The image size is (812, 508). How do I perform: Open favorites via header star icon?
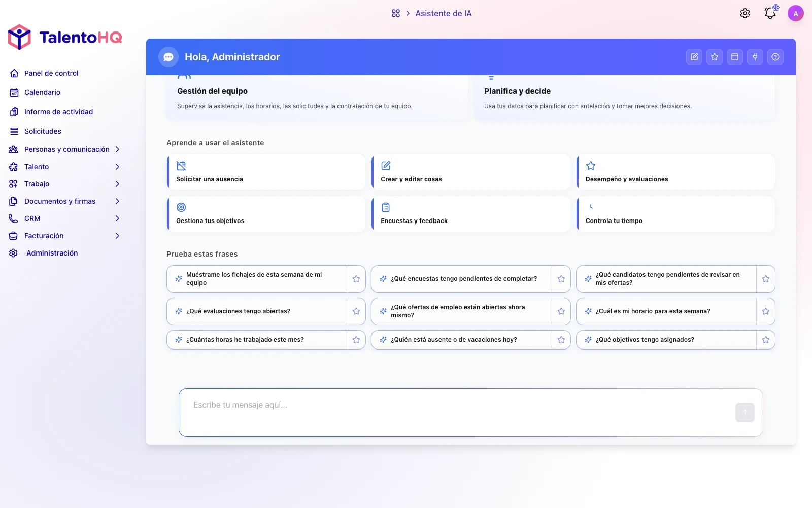[x=715, y=57]
